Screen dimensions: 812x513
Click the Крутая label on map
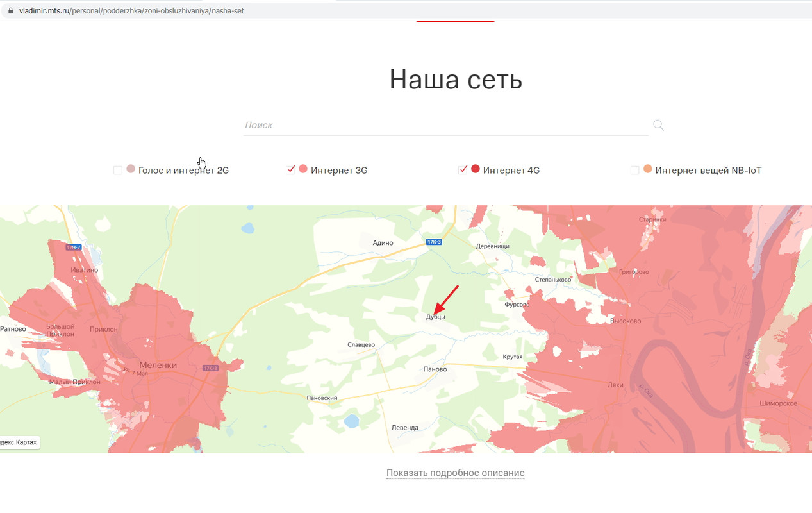513,357
